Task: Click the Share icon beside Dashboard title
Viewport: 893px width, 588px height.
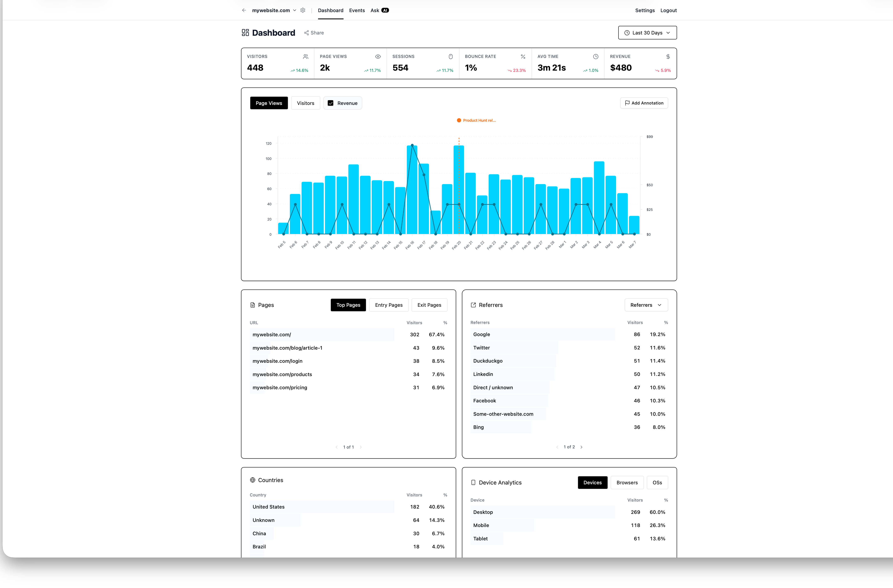Action: 307,33
